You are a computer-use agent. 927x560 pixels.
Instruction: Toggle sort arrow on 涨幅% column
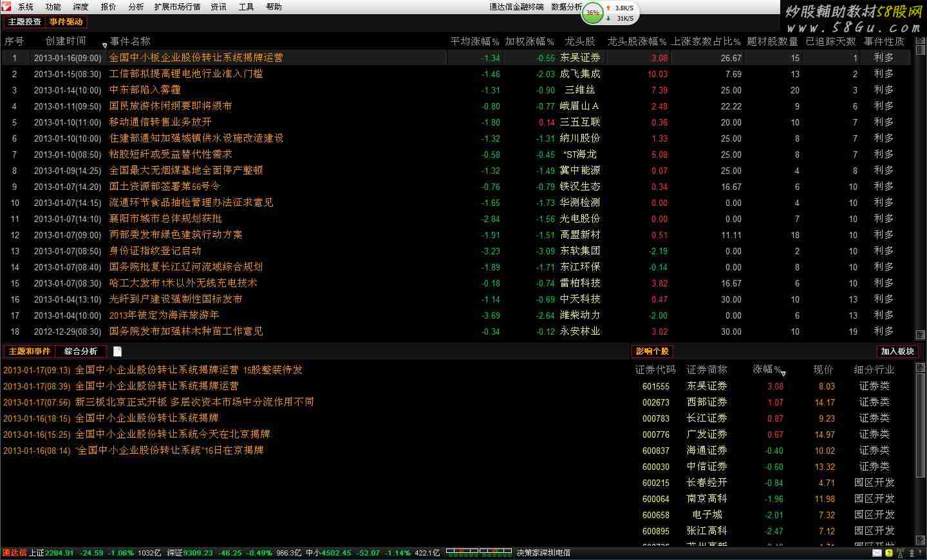tap(783, 373)
